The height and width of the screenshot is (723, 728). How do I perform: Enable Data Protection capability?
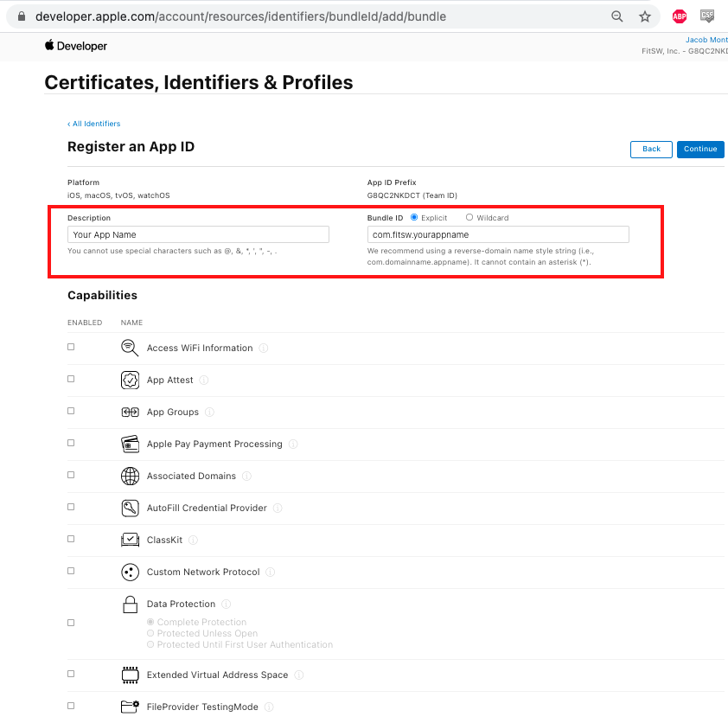click(71, 623)
